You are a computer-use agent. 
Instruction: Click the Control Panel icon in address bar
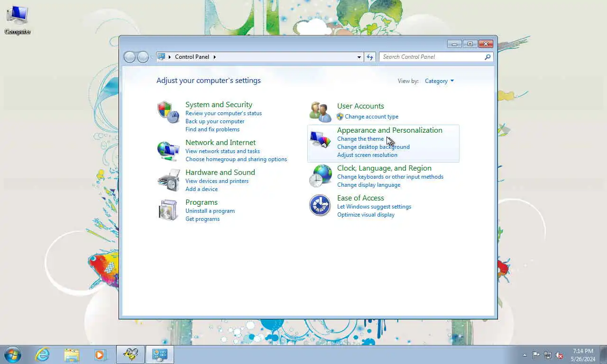point(161,57)
